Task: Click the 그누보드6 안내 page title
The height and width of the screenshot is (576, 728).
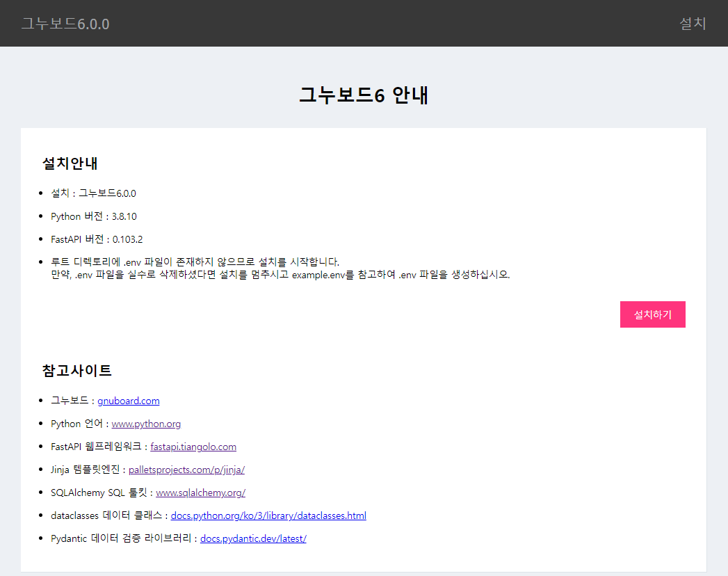Action: click(x=364, y=95)
